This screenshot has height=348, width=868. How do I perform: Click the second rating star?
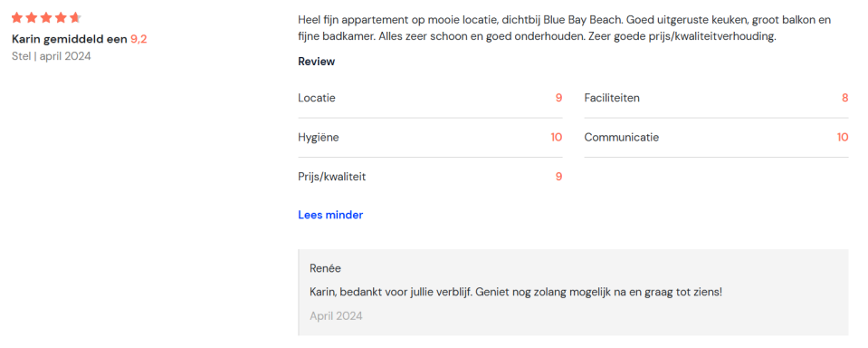32,18
